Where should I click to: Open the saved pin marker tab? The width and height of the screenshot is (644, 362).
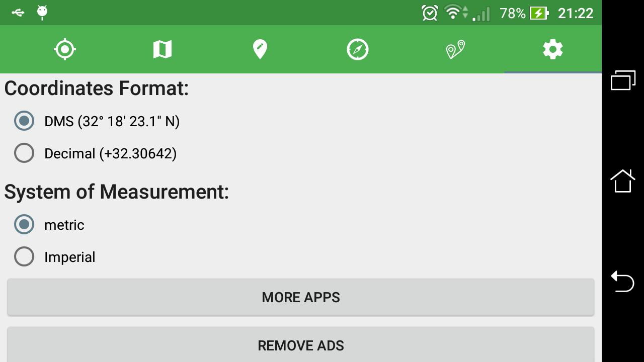pos(260,49)
